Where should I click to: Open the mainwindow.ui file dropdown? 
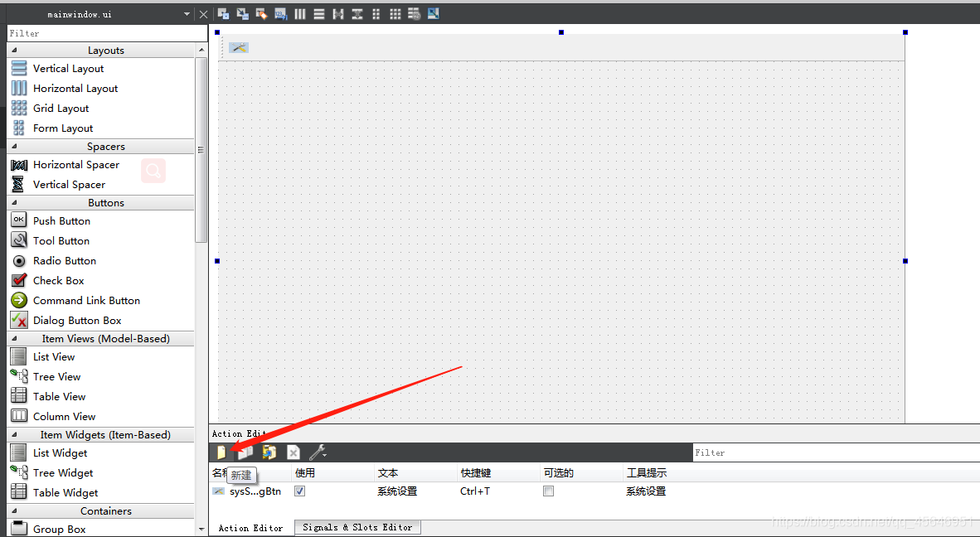[x=187, y=13]
